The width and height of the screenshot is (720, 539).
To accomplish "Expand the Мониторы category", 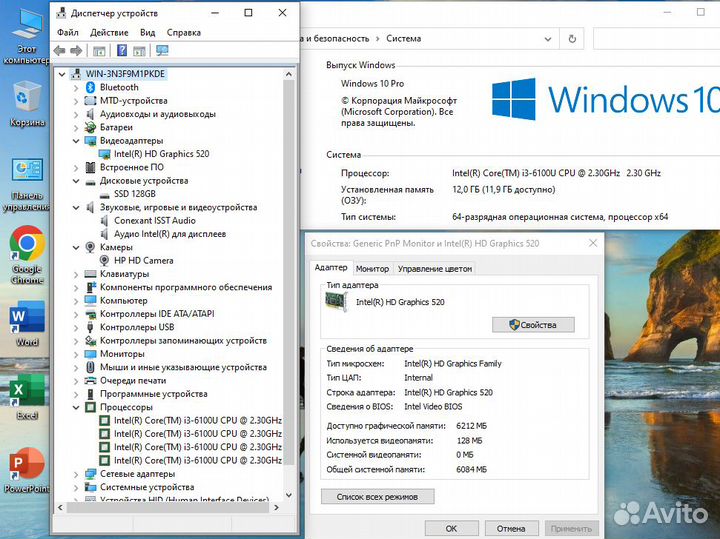I will click(76, 354).
